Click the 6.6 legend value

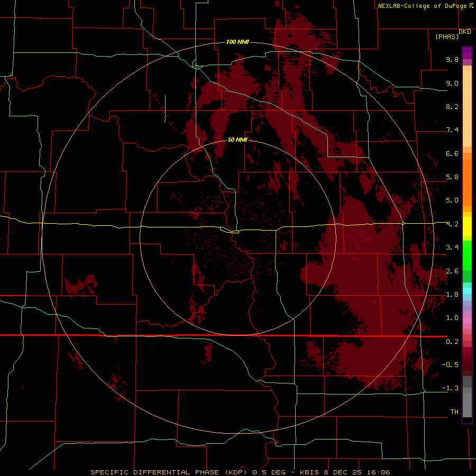[452, 153]
